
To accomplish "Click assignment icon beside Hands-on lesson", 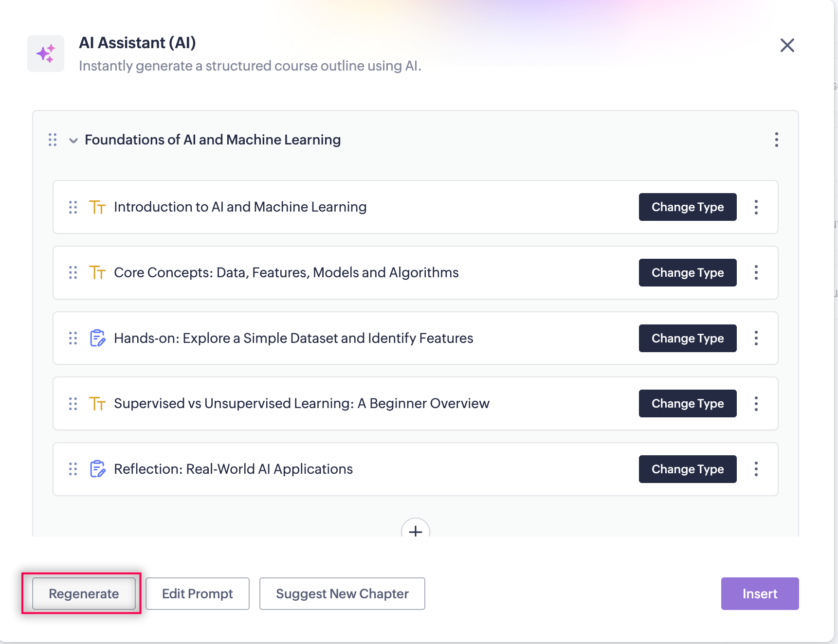I will point(98,338).
